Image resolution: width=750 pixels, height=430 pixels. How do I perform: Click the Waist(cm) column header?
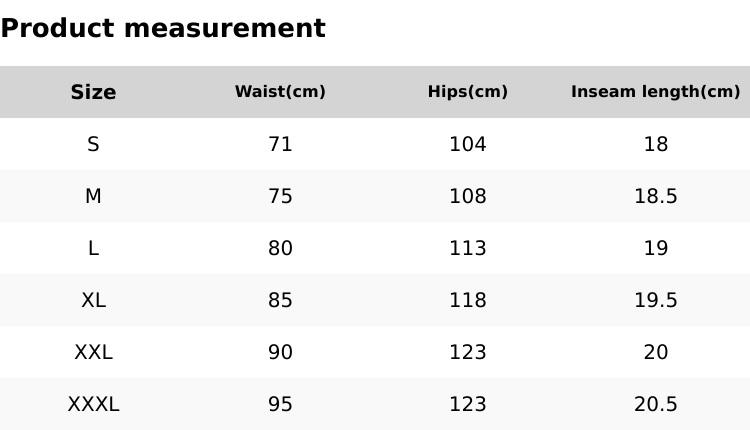(x=280, y=92)
